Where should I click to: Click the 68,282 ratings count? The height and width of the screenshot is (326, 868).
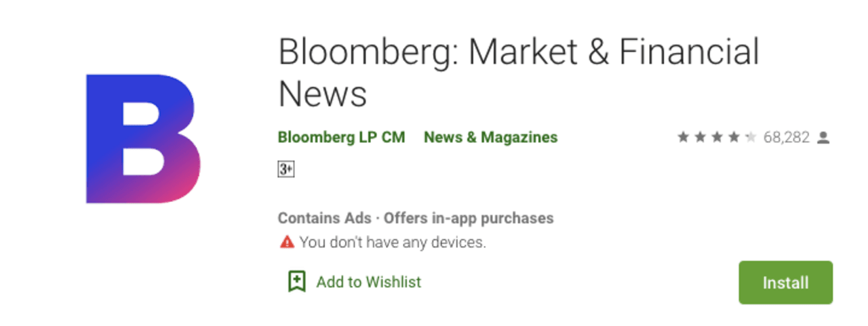point(787,138)
